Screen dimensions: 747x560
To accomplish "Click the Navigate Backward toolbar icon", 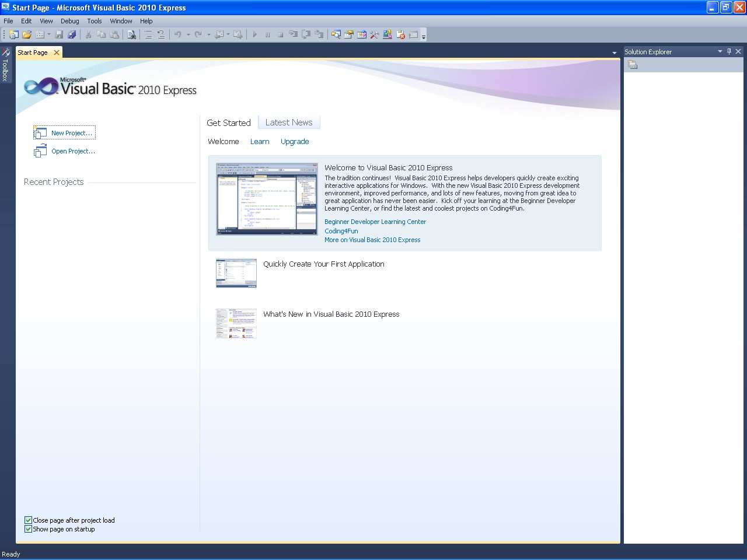I will [x=219, y=34].
